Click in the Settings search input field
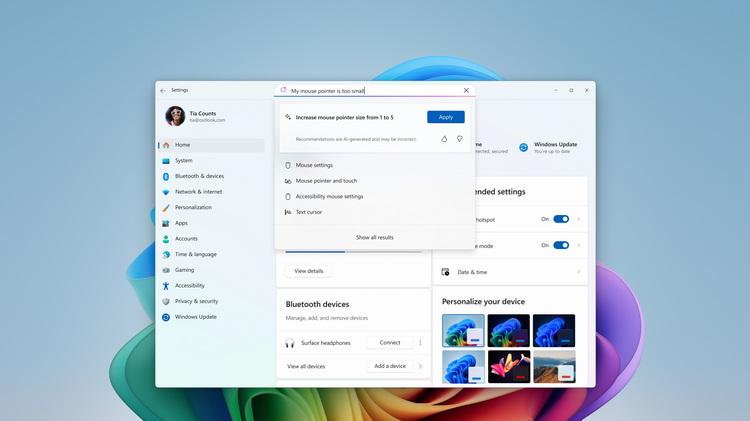The height and width of the screenshot is (421, 750). (x=375, y=90)
